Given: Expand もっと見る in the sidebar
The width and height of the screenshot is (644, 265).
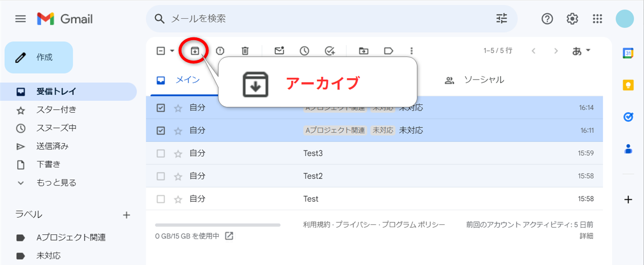Looking at the screenshot, I should point(56,183).
